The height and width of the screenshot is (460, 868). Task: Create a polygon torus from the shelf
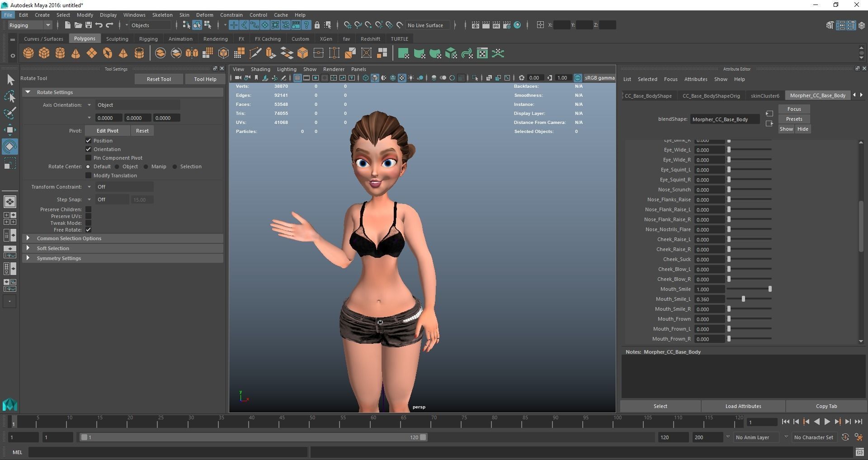click(108, 53)
